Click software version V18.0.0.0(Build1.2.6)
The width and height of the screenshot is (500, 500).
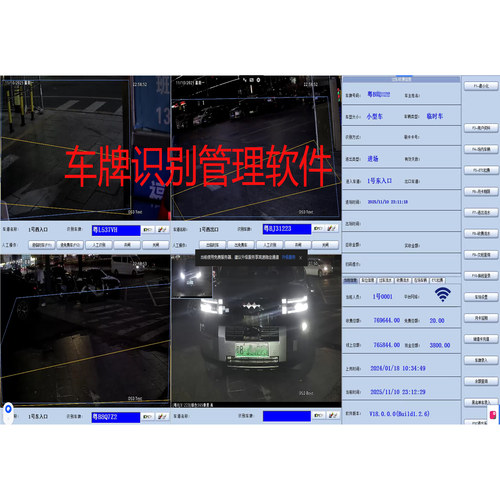(399, 414)
